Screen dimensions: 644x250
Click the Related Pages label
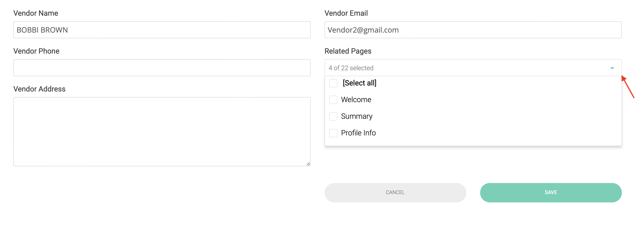coord(348,51)
